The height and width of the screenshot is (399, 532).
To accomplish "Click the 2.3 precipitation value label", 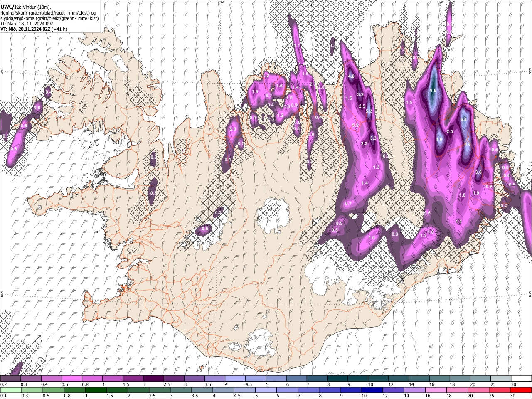I will 365,143.
